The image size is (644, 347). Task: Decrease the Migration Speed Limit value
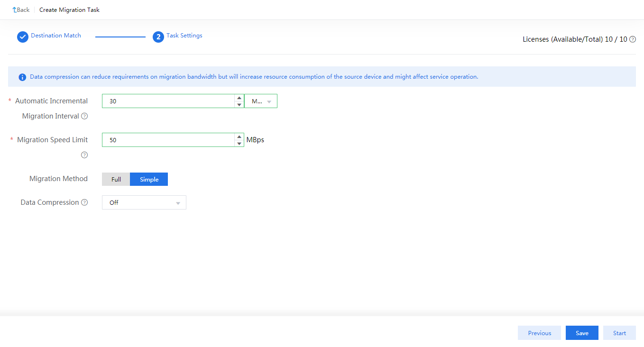pos(239,143)
